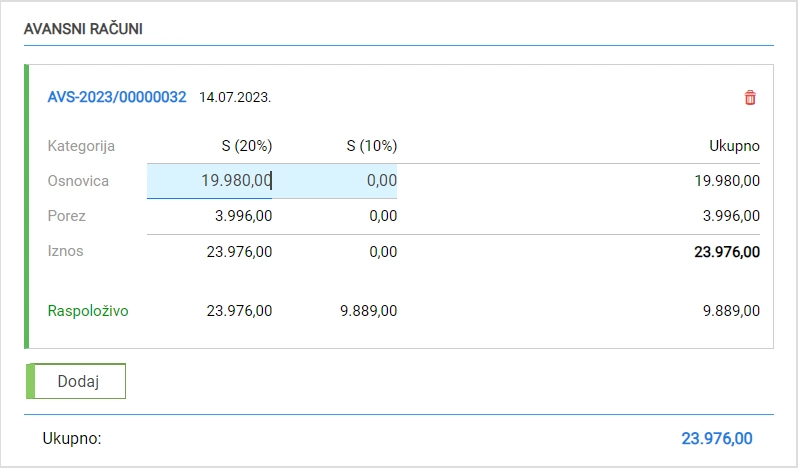Click Raspoloživo amount 23.976,00

pyautogui.click(x=239, y=311)
